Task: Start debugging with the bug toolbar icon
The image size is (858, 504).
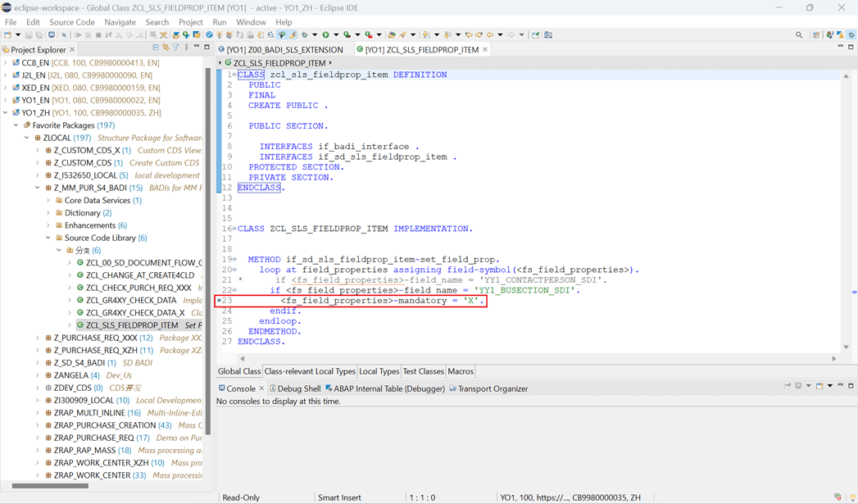Action: coord(304,34)
